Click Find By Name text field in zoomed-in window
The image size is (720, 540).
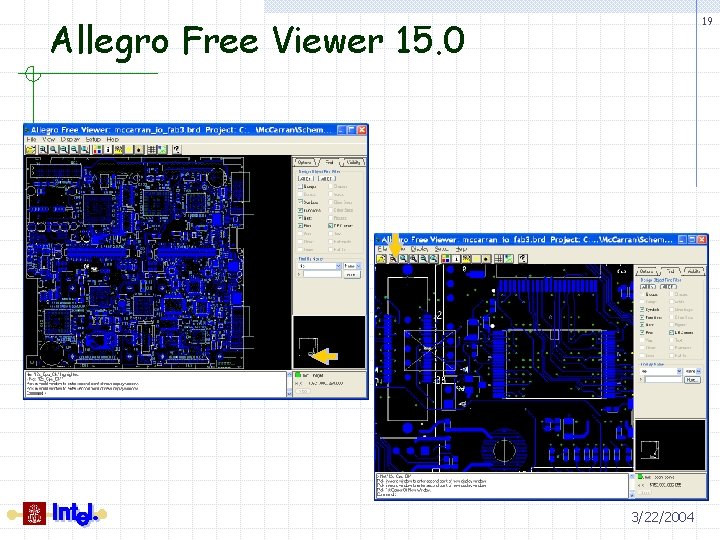pos(664,380)
